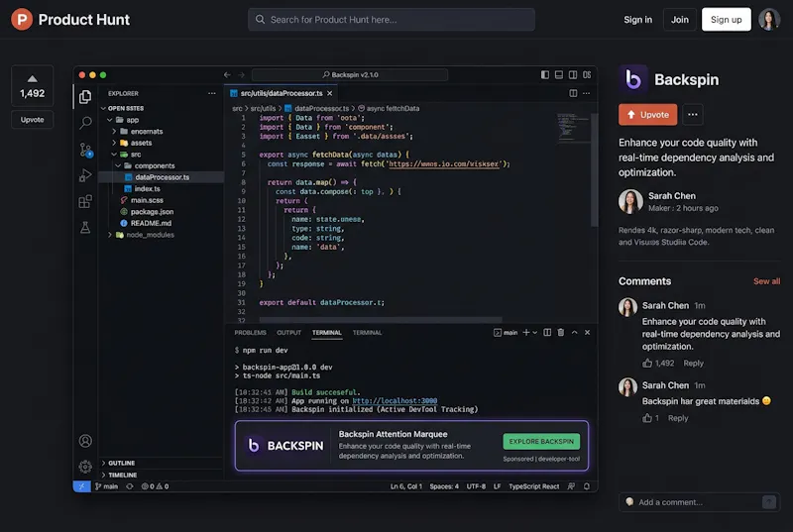This screenshot has height=532, width=793.
Task: Click the remote window icon in the status bar
Action: 81,486
